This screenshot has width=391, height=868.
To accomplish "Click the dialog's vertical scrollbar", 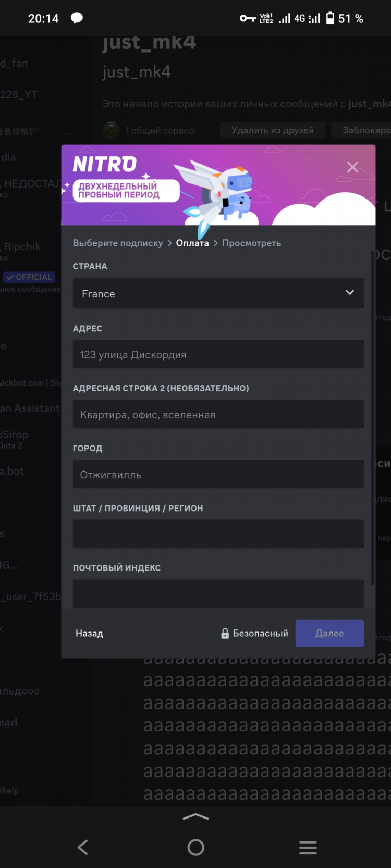I will pos(372,417).
